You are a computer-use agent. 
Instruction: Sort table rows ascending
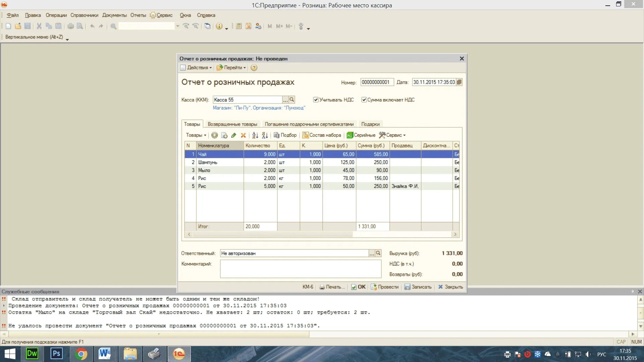(x=255, y=135)
